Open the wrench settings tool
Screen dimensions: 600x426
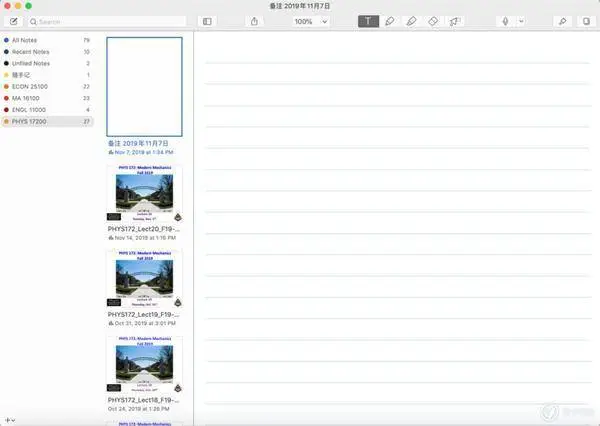coord(562,21)
